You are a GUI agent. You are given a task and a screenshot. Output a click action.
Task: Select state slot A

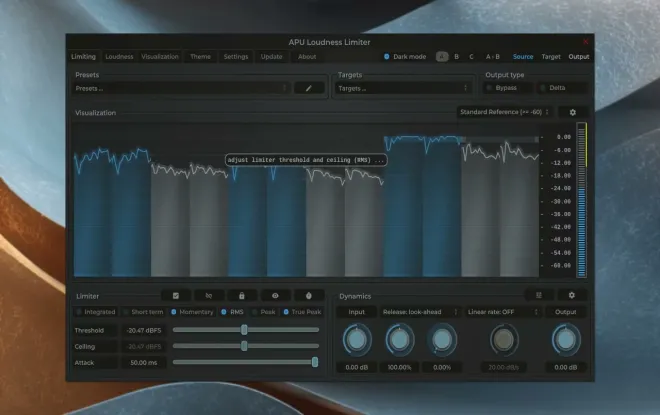tap(442, 56)
